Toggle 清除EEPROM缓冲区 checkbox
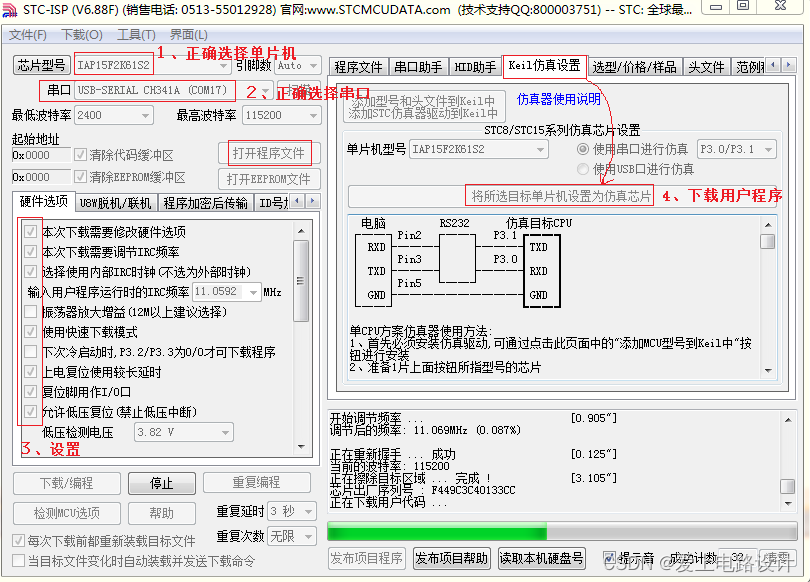The image size is (810, 582). [80, 177]
